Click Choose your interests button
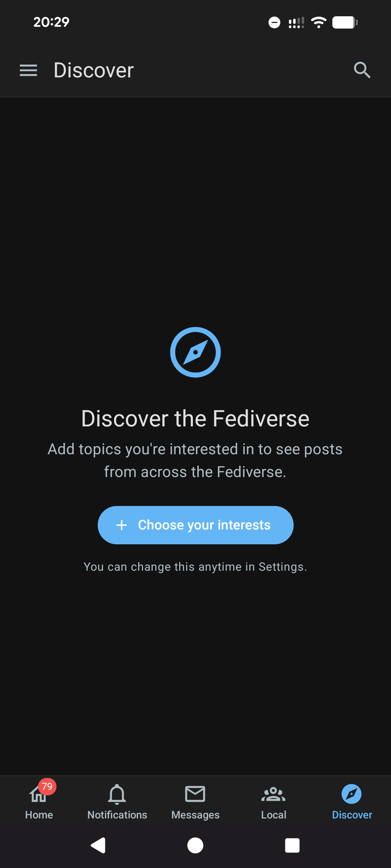The width and height of the screenshot is (391, 868). 195,525
